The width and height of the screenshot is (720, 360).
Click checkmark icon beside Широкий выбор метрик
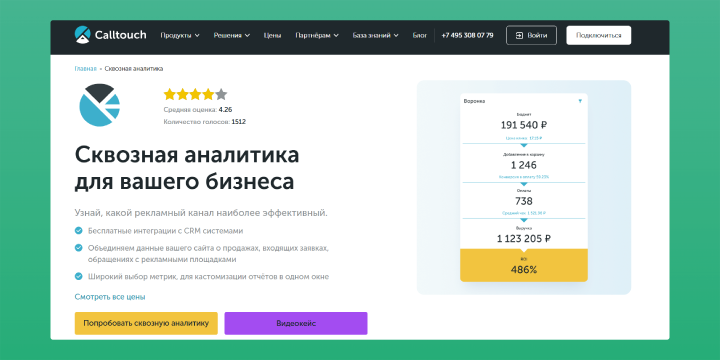coord(79,276)
